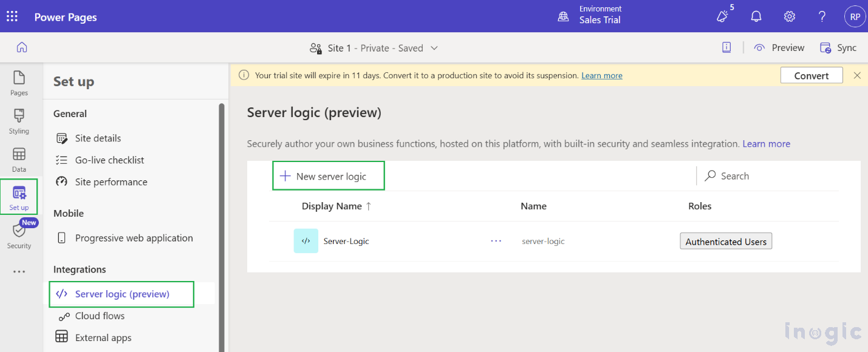Open the trial expiration Learn more link

point(601,75)
